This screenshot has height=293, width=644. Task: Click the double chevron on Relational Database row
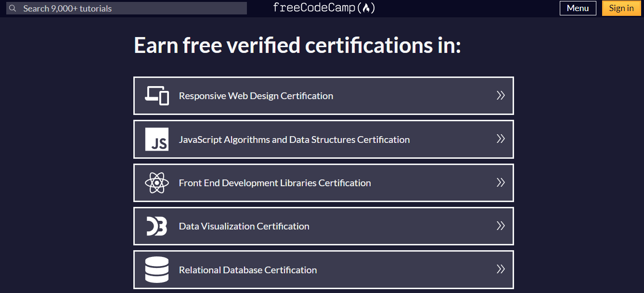(501, 269)
